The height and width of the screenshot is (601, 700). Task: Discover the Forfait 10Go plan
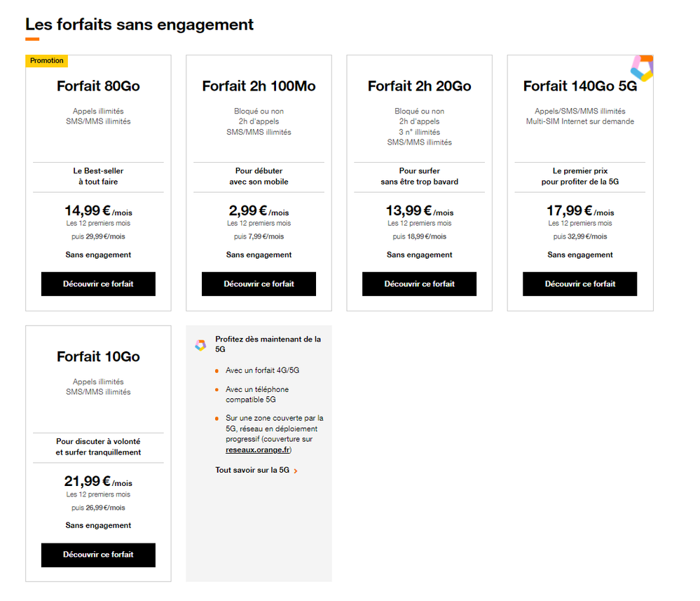point(98,555)
